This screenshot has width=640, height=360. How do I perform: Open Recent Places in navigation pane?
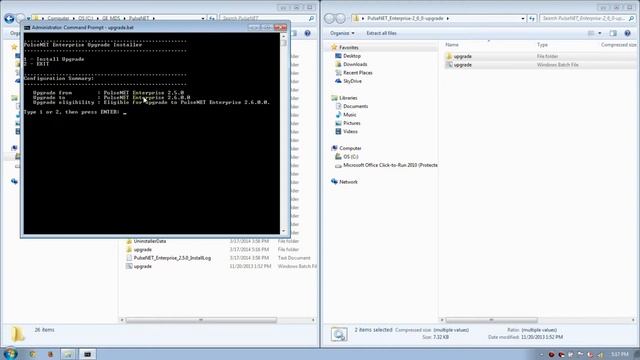coord(358,73)
